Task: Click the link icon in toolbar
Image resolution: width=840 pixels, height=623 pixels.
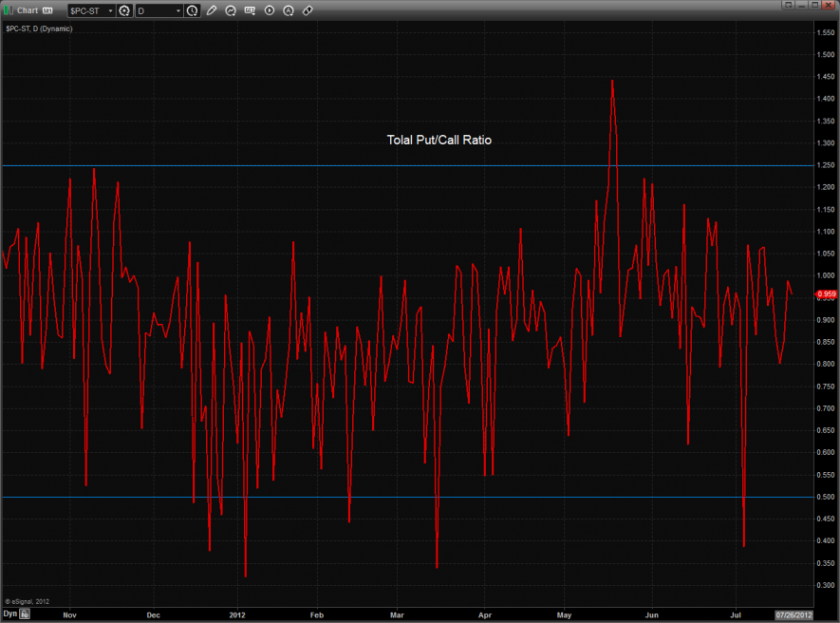Action: click(x=309, y=10)
